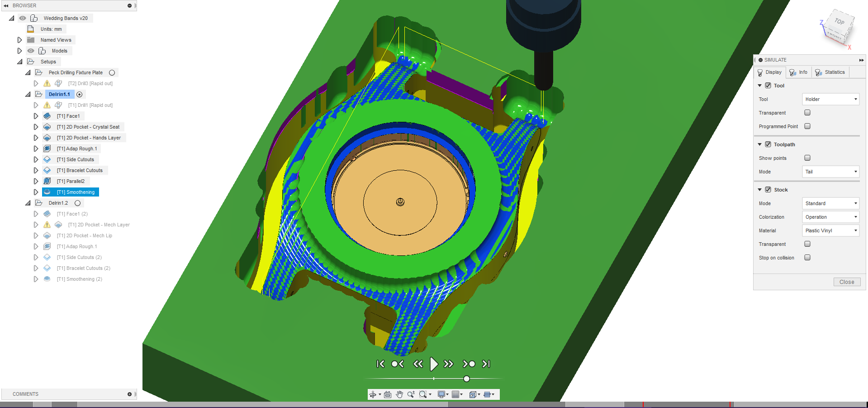Choose the Zoom Window fit tool
Screen dimensions: 868x408
coord(423,394)
